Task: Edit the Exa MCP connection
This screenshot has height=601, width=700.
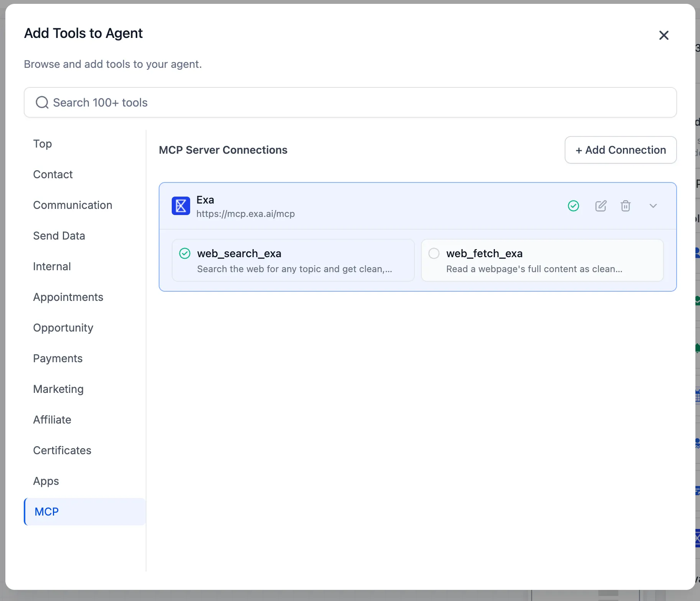Action: (601, 206)
